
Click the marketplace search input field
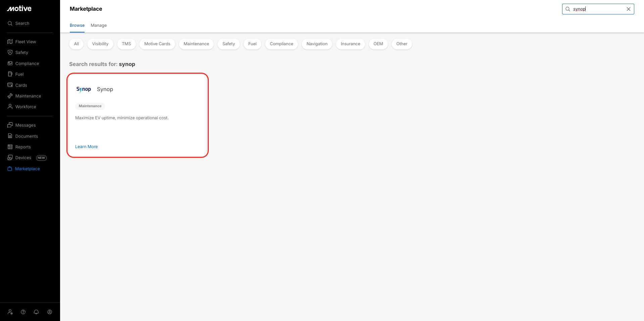point(598,9)
